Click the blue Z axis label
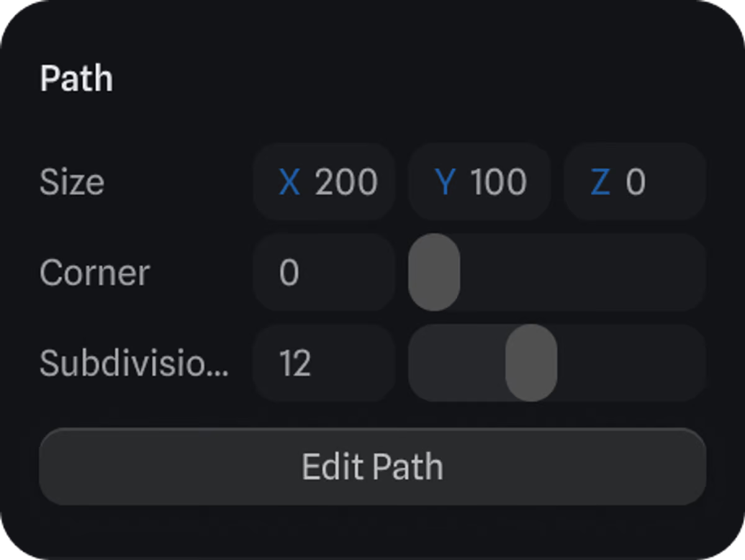The height and width of the screenshot is (560, 745). click(600, 182)
